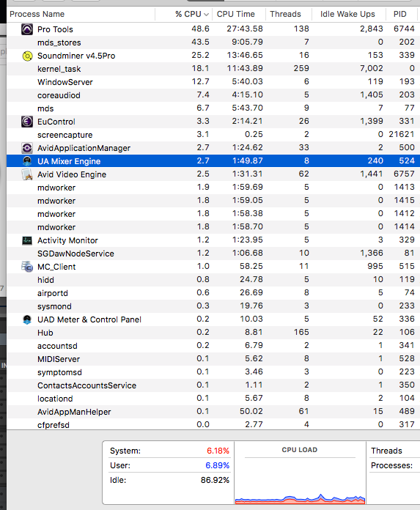The image size is (420, 510).
Task: Select the sysmond process row
Action: pos(213,306)
